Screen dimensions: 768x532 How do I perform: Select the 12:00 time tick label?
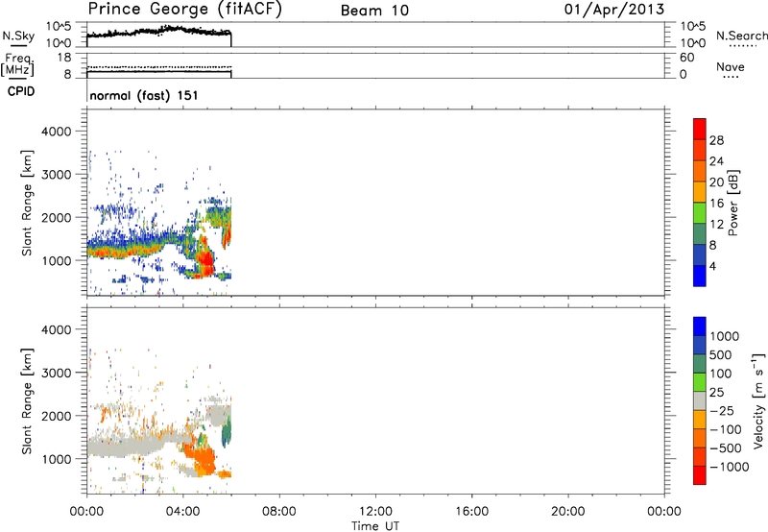click(375, 512)
